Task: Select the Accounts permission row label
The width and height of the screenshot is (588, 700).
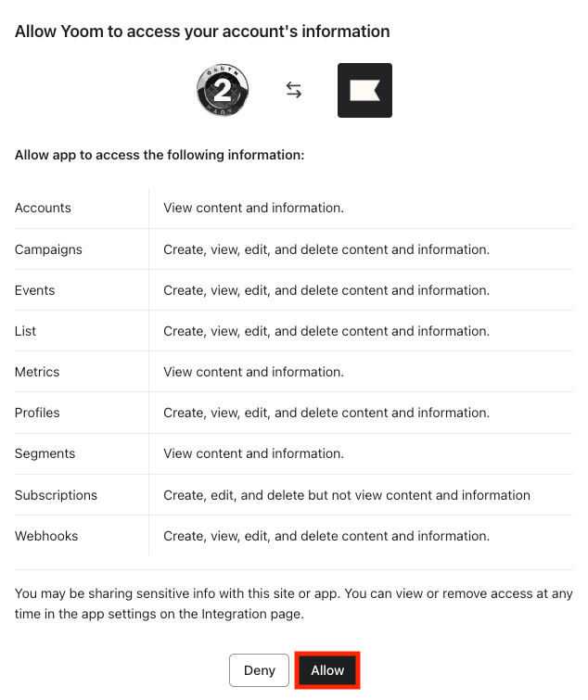Action: click(x=43, y=208)
